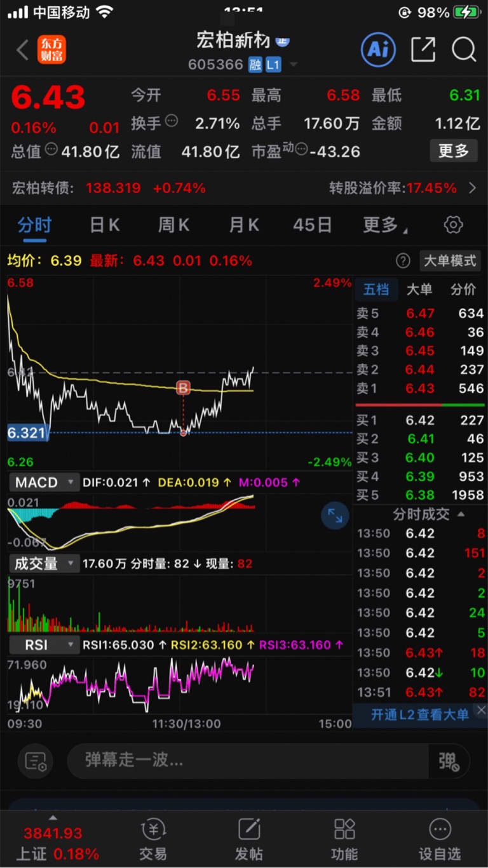The width and height of the screenshot is (488, 868).
Task: Tap 上证 index 3841.93 ticker
Action: (57, 843)
